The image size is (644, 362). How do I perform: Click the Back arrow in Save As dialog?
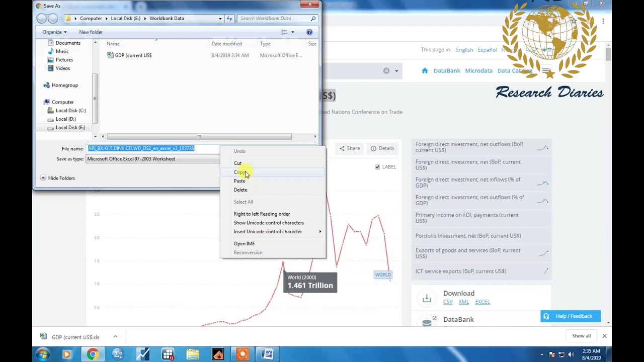pyautogui.click(x=41, y=19)
